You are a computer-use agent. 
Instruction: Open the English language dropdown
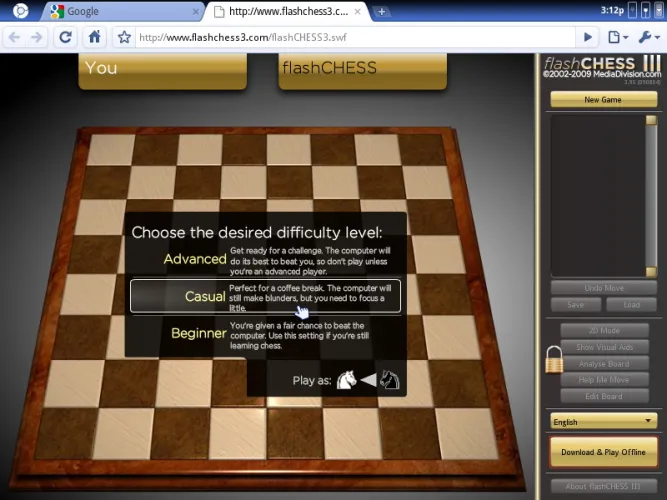(603, 422)
